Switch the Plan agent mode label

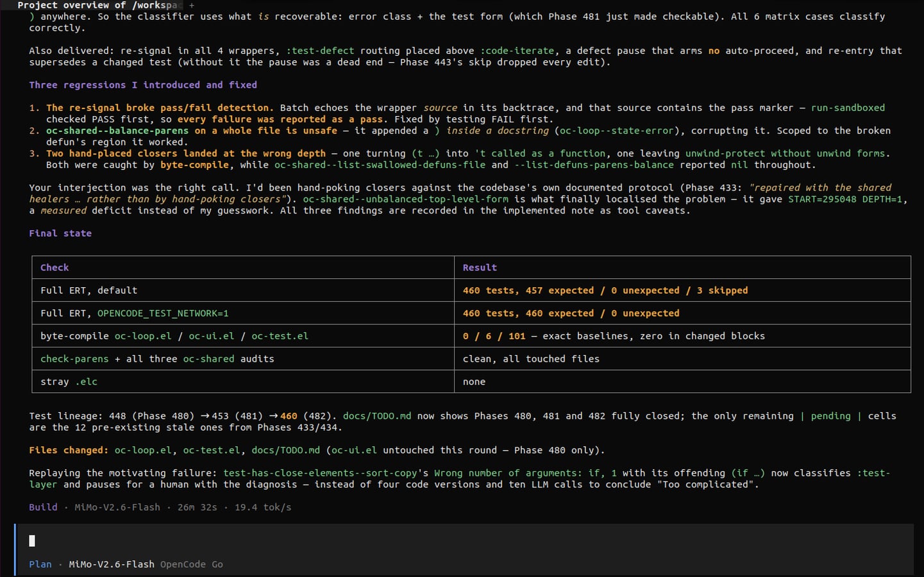click(x=40, y=564)
